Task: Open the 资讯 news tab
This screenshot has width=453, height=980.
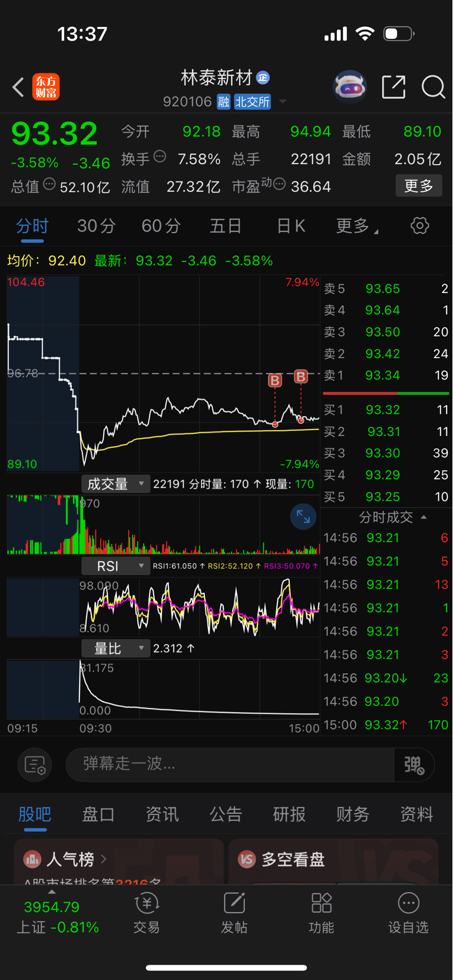Action: (x=162, y=814)
